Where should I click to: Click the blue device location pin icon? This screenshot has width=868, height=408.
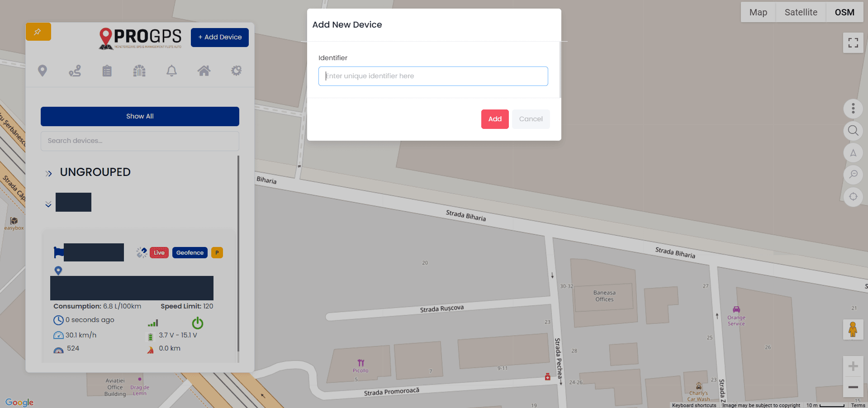(58, 270)
